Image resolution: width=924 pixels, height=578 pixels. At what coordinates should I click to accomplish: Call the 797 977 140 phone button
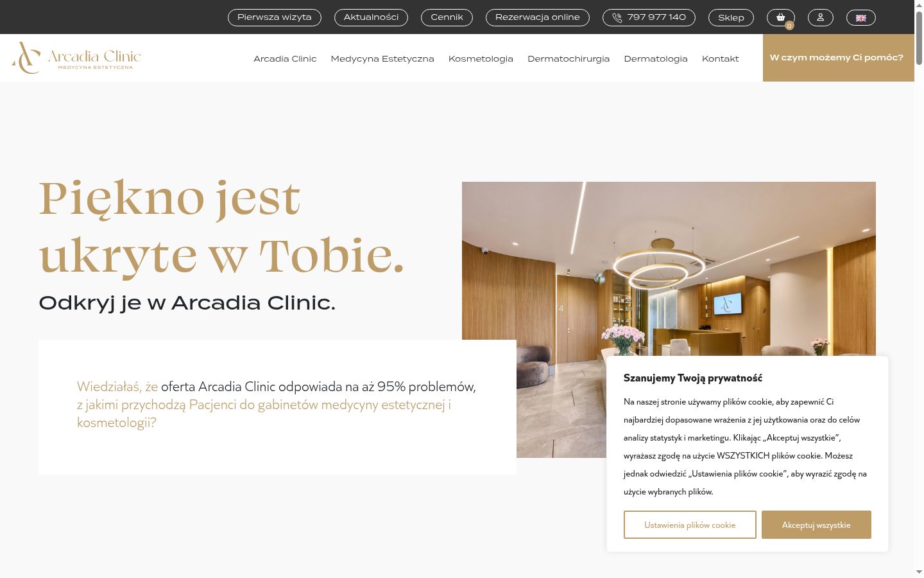click(x=649, y=17)
